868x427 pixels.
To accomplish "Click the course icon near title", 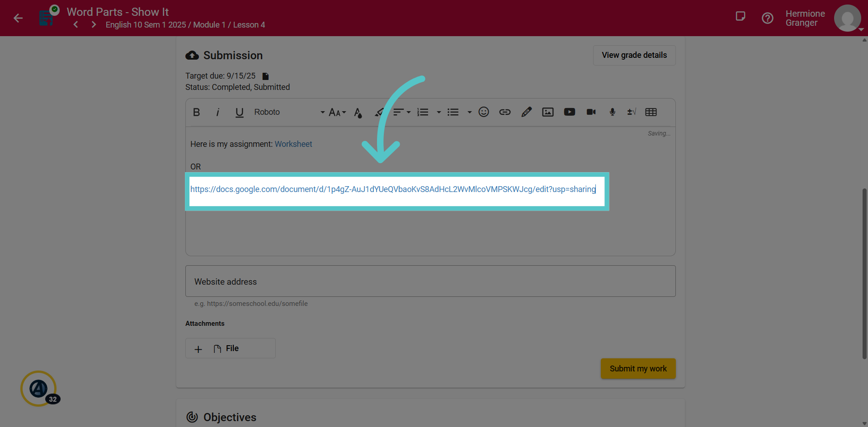I will pyautogui.click(x=47, y=17).
